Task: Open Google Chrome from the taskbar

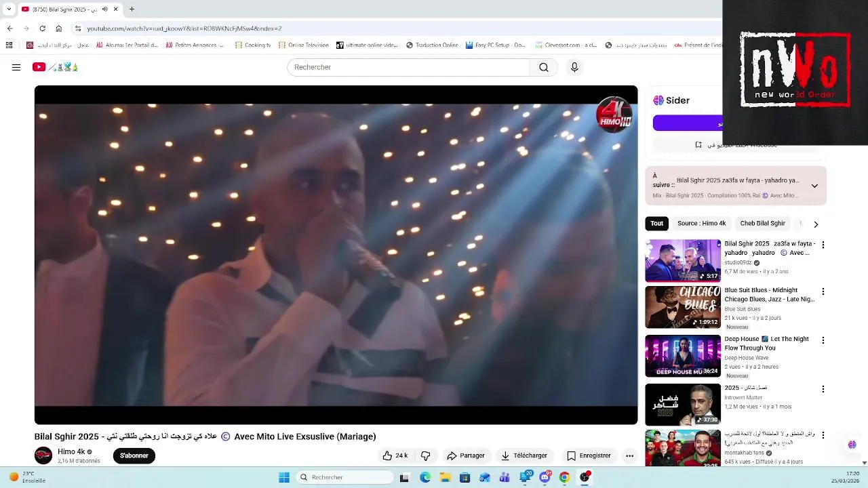Action: 564,477
